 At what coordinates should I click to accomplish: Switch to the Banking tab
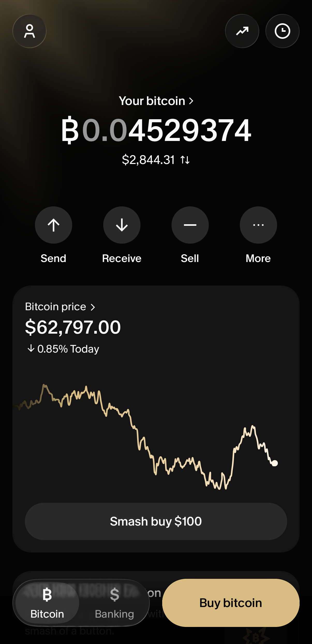tap(114, 603)
